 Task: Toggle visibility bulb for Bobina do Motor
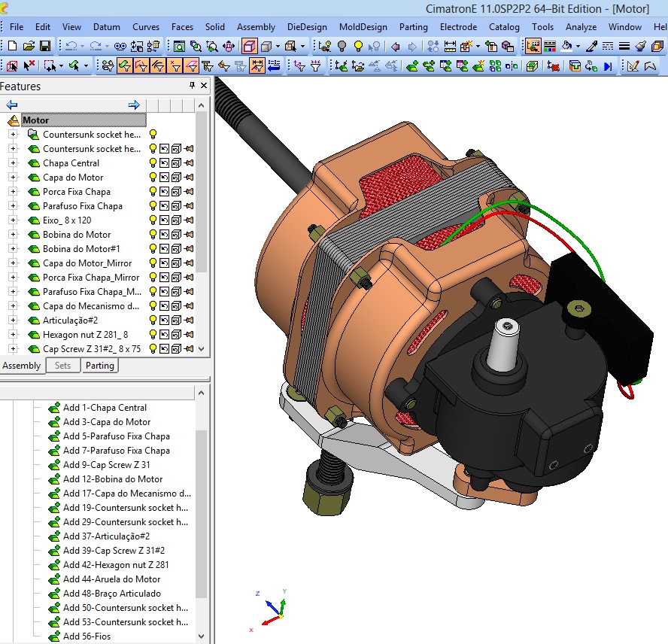click(153, 235)
